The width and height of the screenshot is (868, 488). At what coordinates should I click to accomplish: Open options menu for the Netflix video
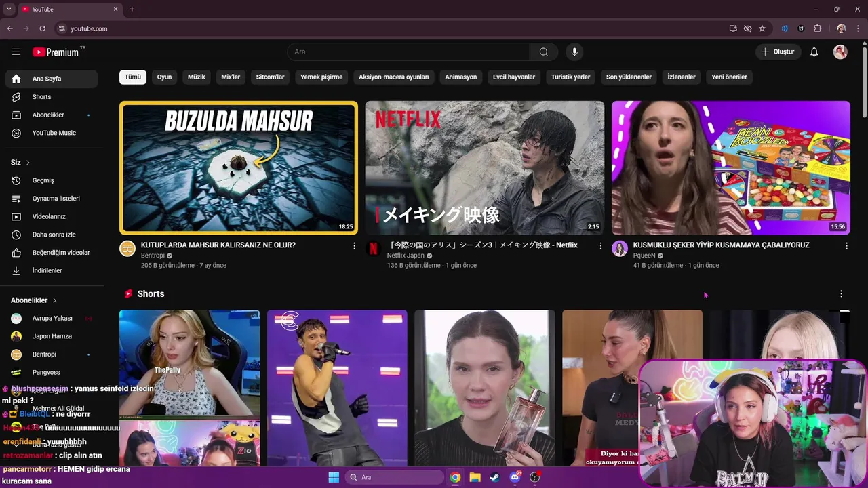coord(600,246)
